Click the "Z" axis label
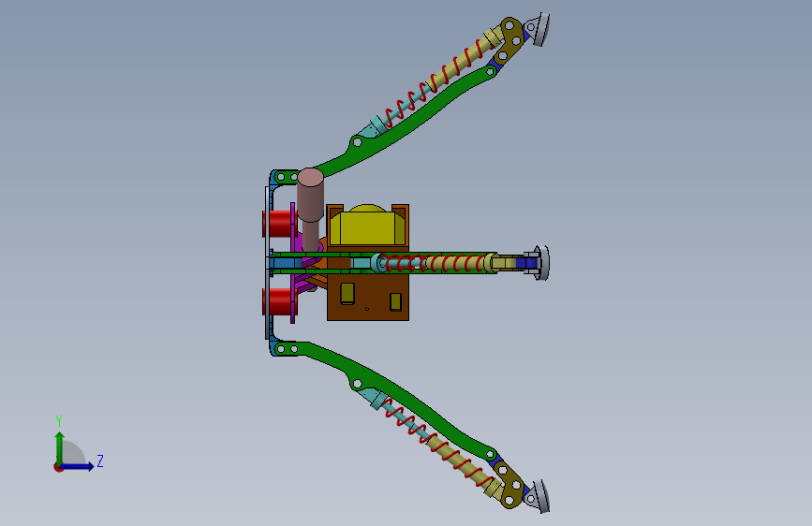Screen dimensions: 812x526 pyautogui.click(x=100, y=460)
